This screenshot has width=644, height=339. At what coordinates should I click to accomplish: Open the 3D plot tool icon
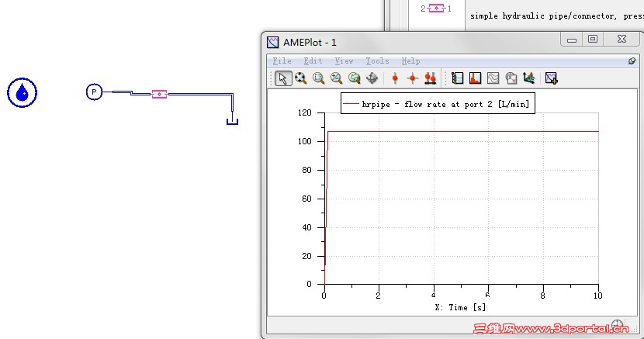point(529,78)
